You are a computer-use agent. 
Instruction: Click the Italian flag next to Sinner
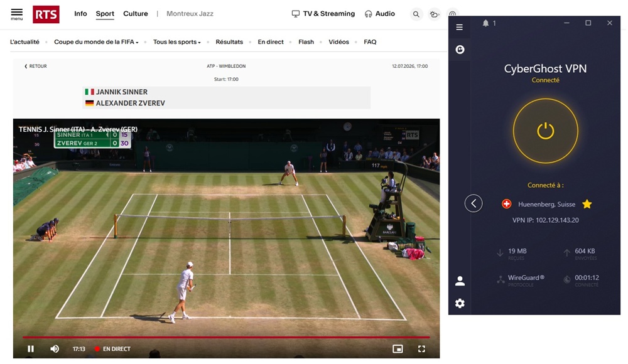pyautogui.click(x=89, y=92)
